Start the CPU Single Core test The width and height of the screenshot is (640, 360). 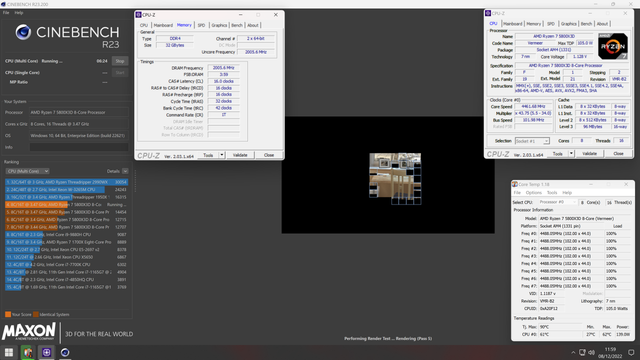[x=120, y=73]
